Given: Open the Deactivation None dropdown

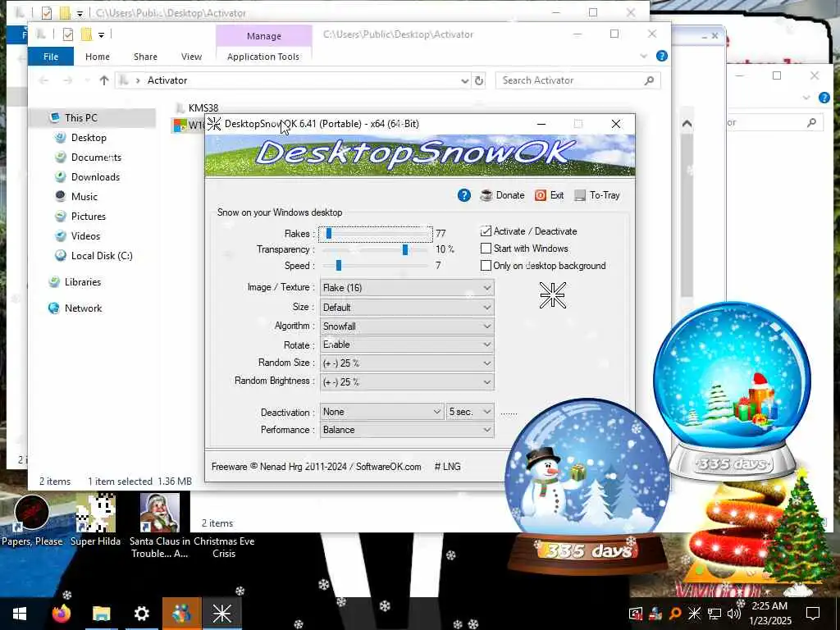Looking at the screenshot, I should pos(382,412).
